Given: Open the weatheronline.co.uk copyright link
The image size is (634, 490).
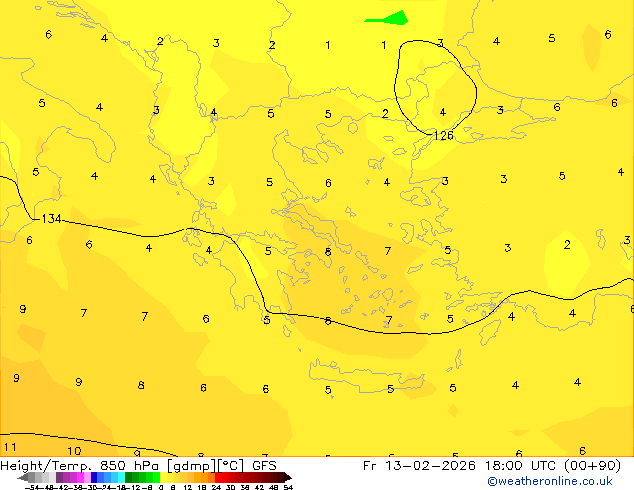Looking at the screenshot, I should click(550, 481).
